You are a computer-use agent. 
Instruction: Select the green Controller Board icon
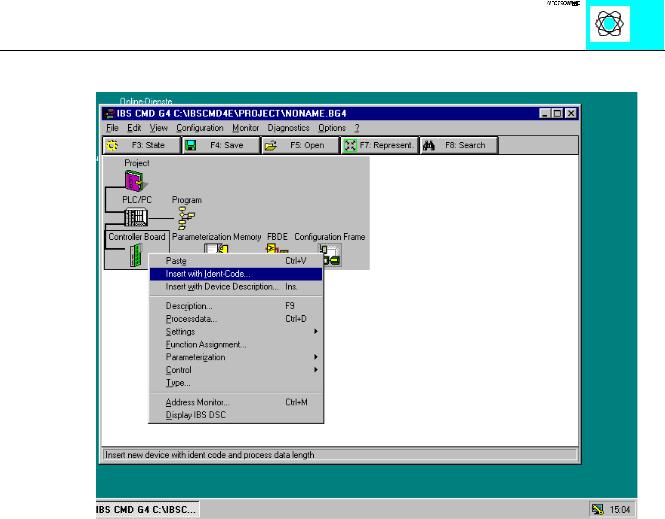tap(136, 256)
